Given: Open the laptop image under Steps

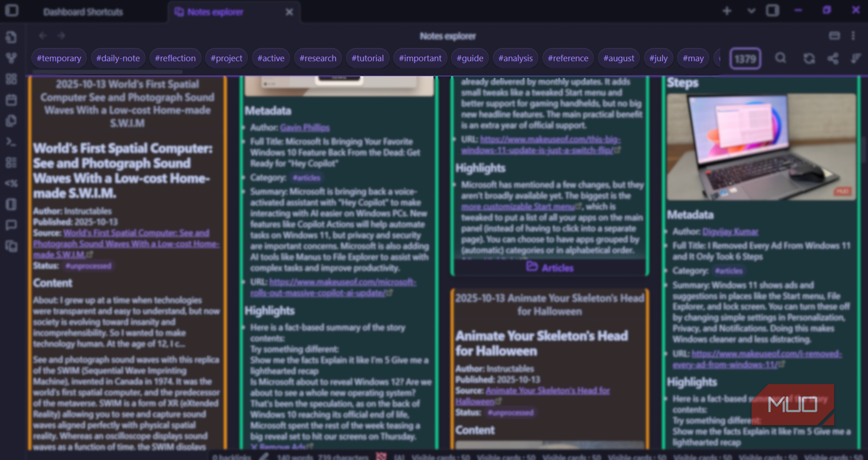Looking at the screenshot, I should pos(761,147).
